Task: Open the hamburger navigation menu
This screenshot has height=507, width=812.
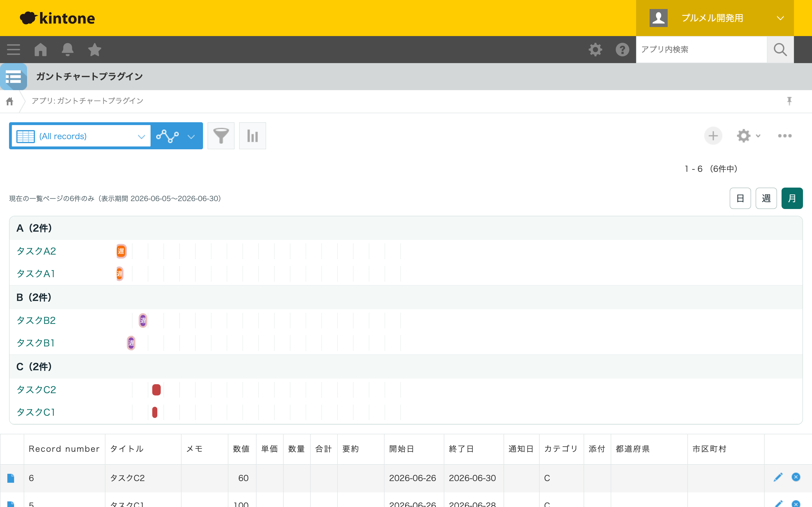Action: [14, 50]
